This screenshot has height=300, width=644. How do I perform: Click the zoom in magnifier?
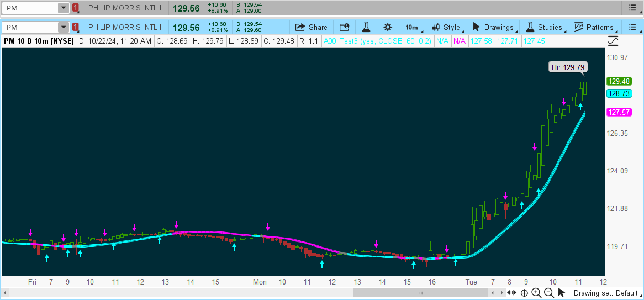(536, 293)
